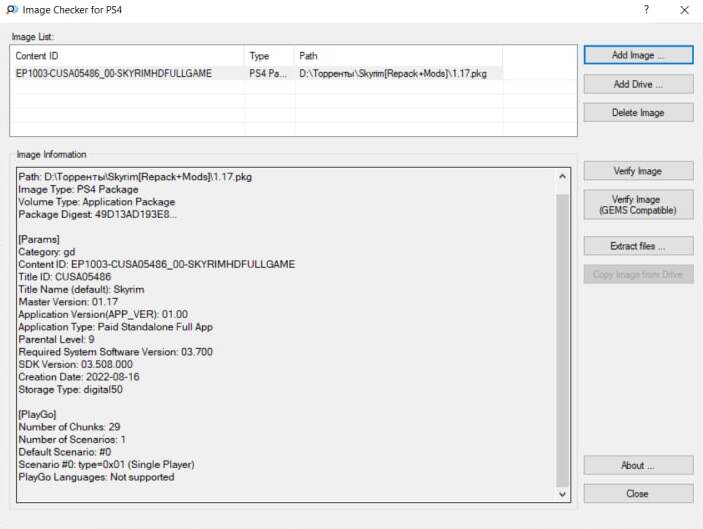This screenshot has width=703, height=529.
Task: Click the 'Title Name (default): Skyrim' line
Action: coord(81,289)
